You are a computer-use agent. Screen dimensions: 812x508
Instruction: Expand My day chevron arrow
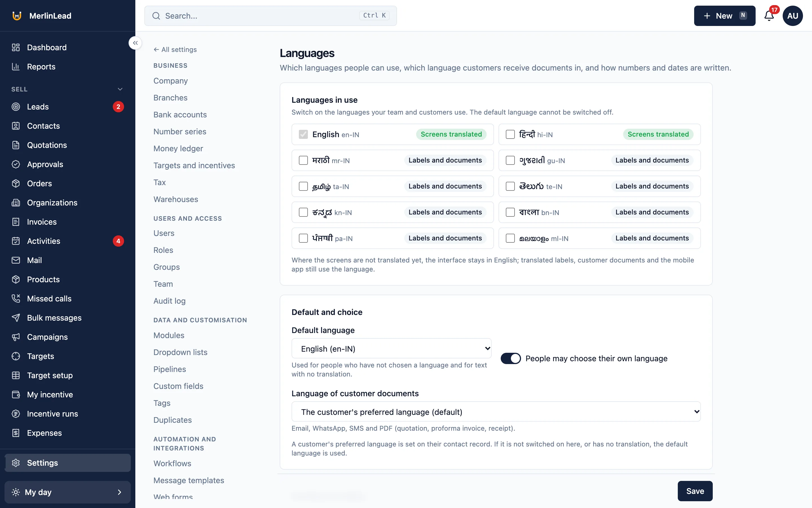(x=120, y=492)
